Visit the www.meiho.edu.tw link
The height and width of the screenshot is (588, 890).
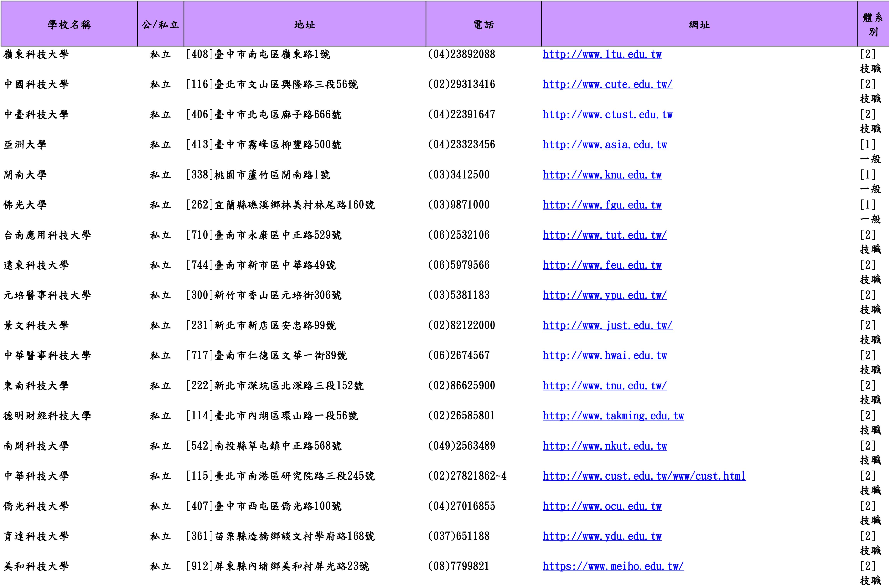pyautogui.click(x=613, y=566)
